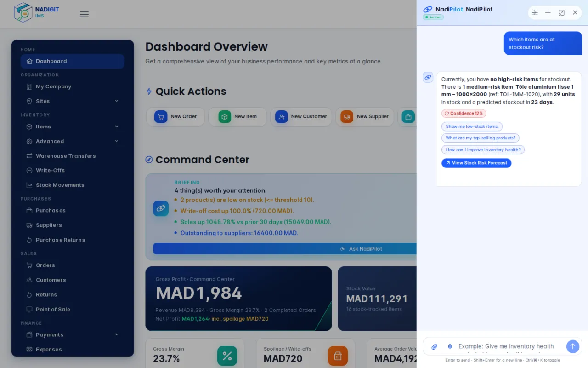
Task: Expand the NadiPilot panel to full view
Action: pos(561,13)
